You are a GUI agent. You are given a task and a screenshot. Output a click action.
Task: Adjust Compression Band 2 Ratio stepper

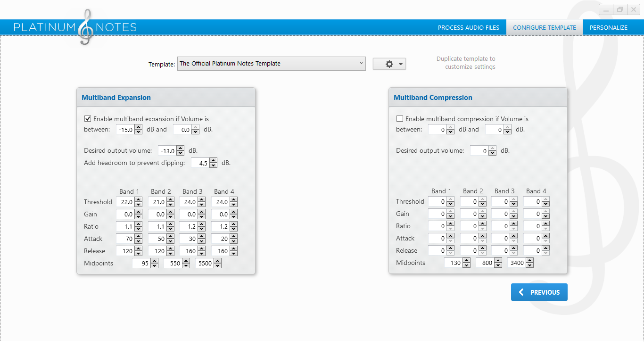coord(482,226)
